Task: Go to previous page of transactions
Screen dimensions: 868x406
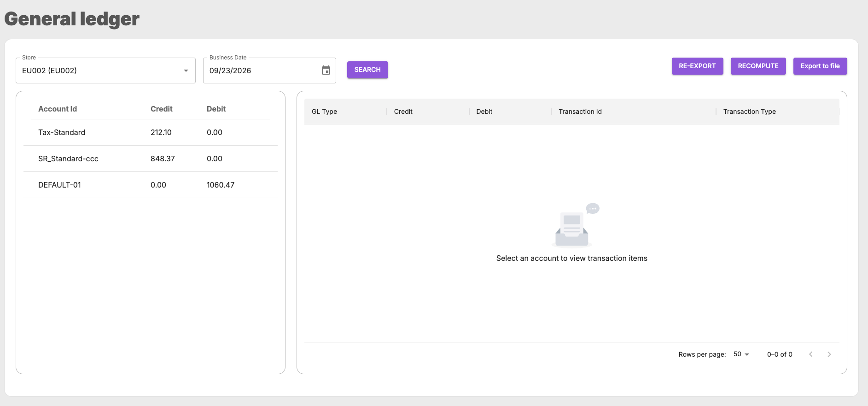Action: click(811, 354)
